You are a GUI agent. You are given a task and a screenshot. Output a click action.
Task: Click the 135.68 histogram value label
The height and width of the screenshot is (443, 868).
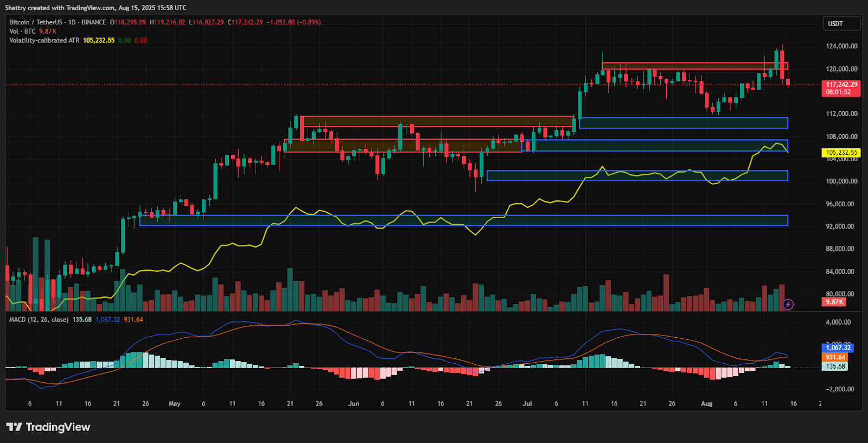835,366
